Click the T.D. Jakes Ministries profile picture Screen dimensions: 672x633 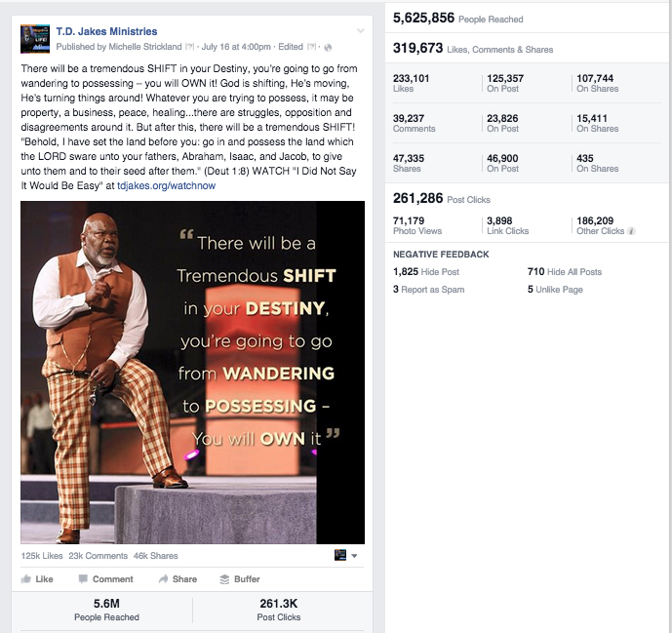coord(35,39)
